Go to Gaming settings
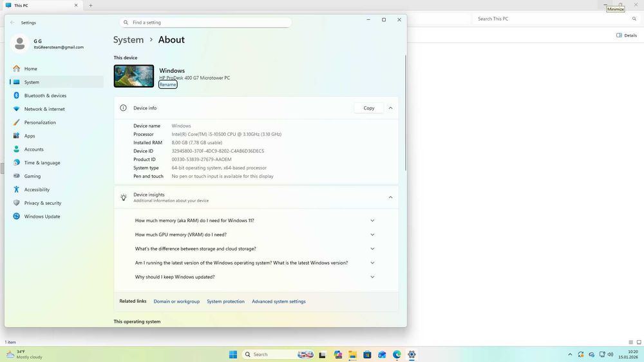 56,176
